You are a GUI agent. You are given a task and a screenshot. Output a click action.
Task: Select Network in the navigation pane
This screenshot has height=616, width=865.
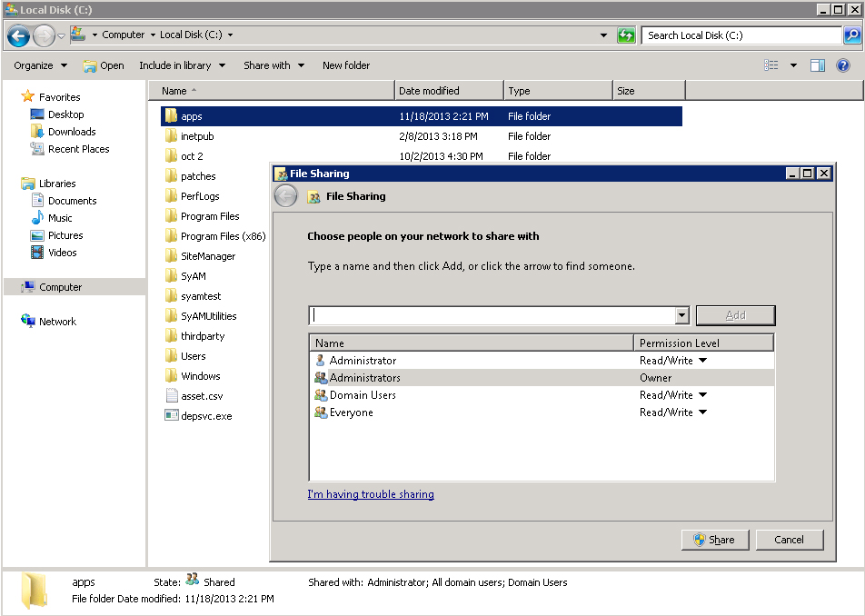pyautogui.click(x=57, y=322)
